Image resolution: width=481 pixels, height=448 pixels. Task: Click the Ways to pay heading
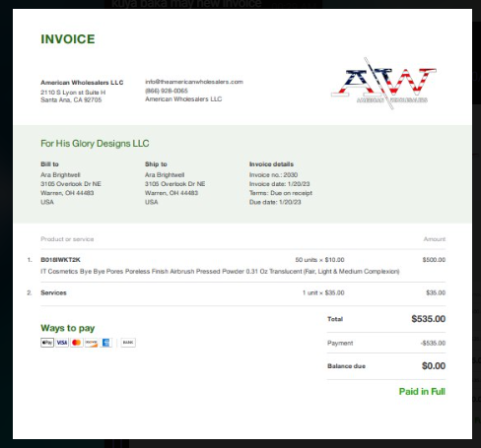68,328
